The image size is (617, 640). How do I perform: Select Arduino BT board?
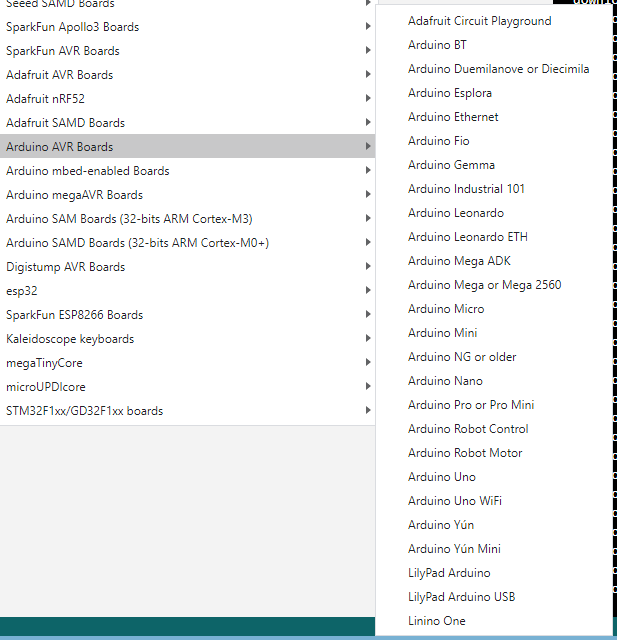(x=494, y=45)
